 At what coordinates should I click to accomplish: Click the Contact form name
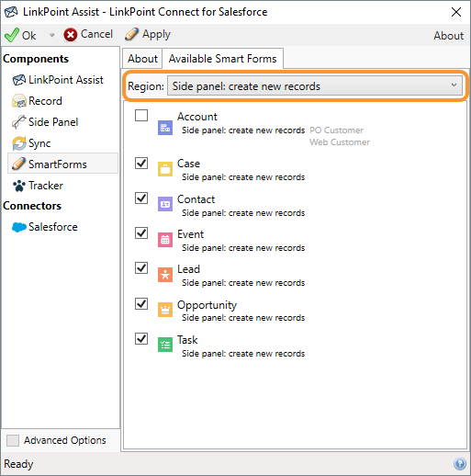196,199
